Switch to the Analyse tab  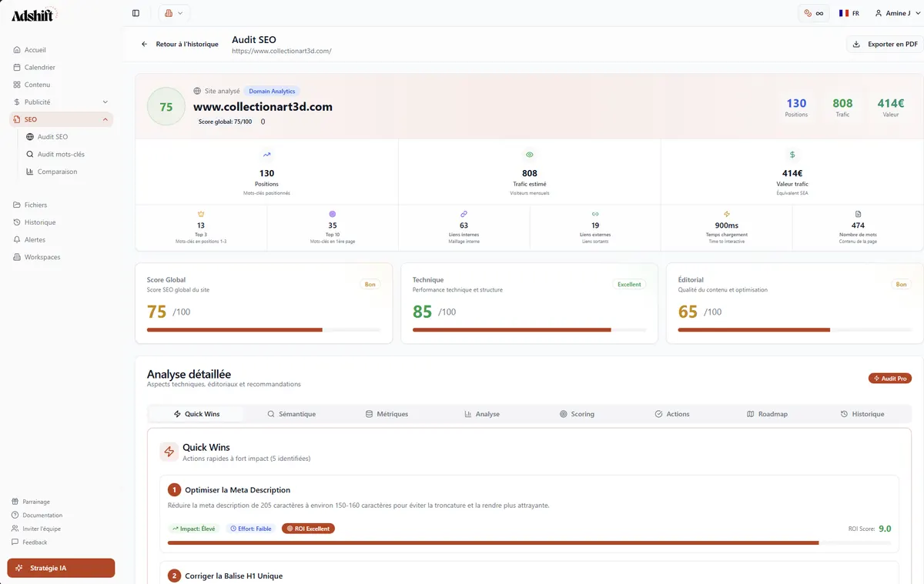[482, 414]
